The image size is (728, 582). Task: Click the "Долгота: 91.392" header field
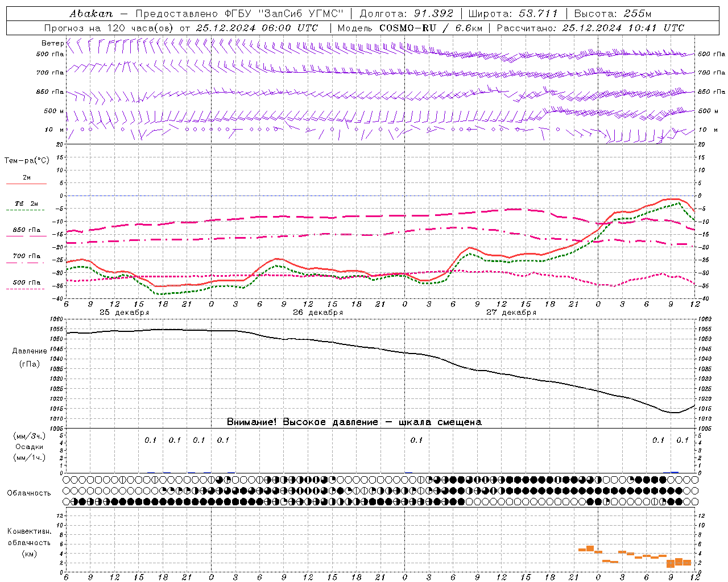(407, 14)
